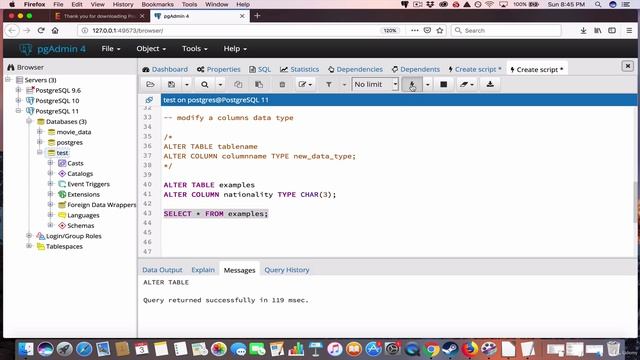This screenshot has height=360, width=640.
Task: Expand the movie_data database node
Action: [x=40, y=131]
